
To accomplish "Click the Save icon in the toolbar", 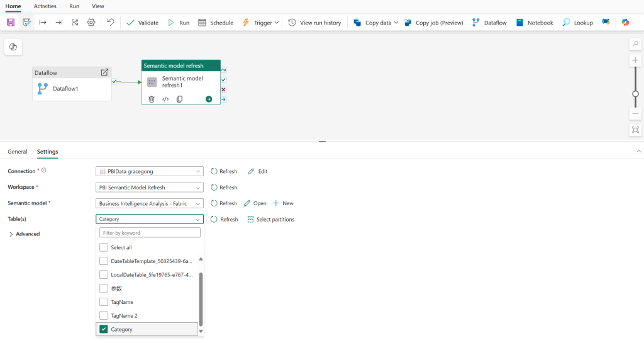I will [10, 22].
